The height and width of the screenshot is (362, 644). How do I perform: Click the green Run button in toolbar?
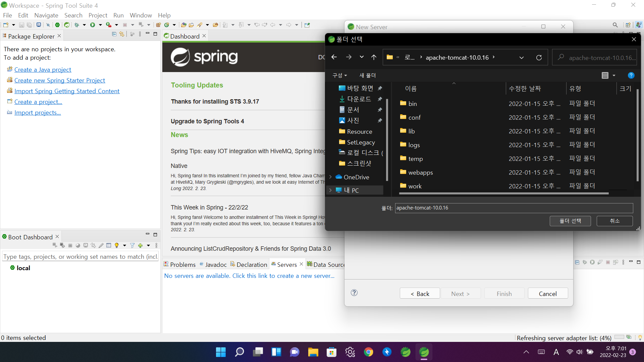coord(93,25)
